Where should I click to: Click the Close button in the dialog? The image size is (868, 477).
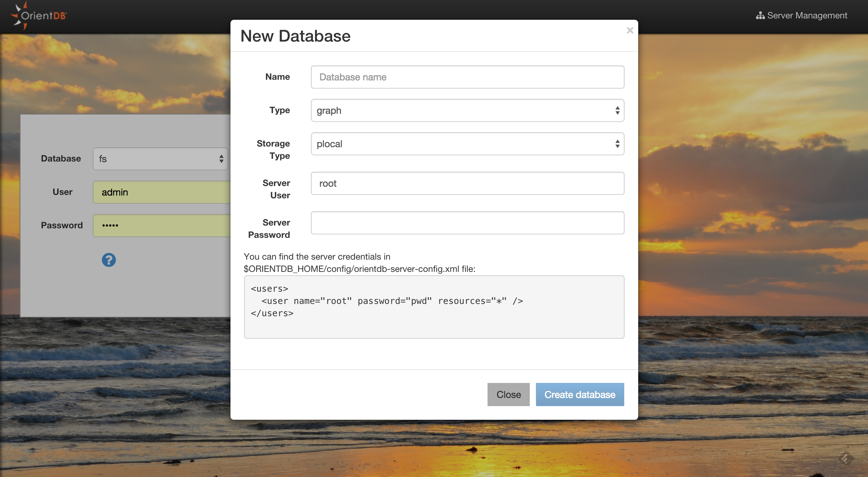[x=508, y=394]
